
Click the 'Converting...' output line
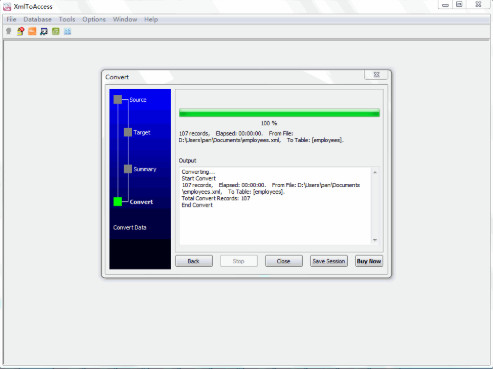[x=198, y=172]
